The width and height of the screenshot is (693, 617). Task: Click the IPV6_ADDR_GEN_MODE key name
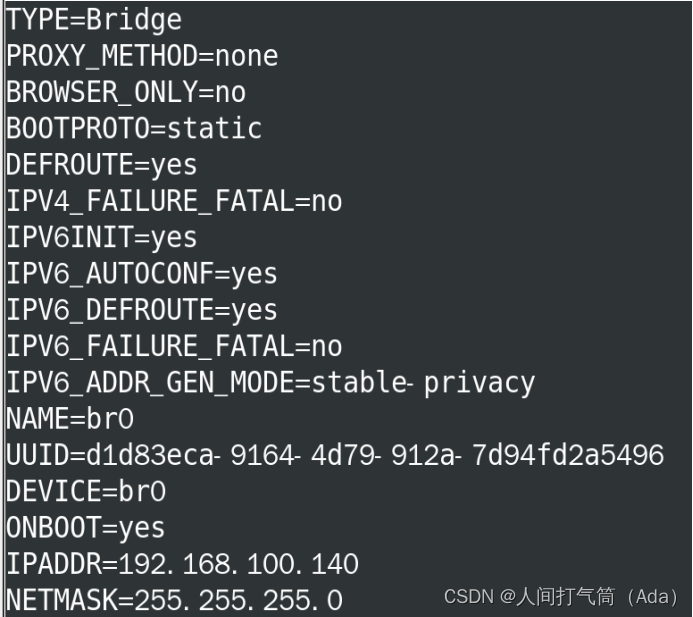(150, 382)
